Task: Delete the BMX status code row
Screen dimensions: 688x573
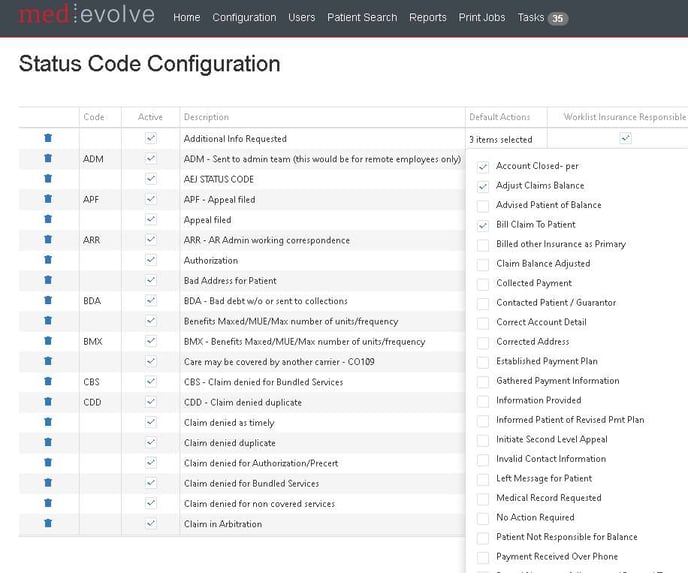Action: point(48,341)
